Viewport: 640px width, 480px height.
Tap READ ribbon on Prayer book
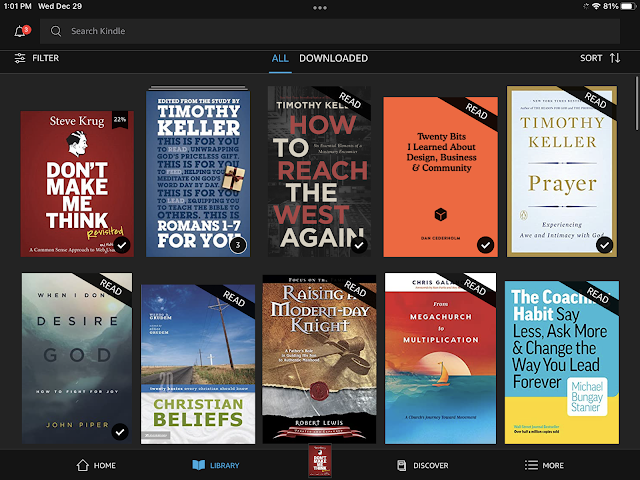coord(595,101)
